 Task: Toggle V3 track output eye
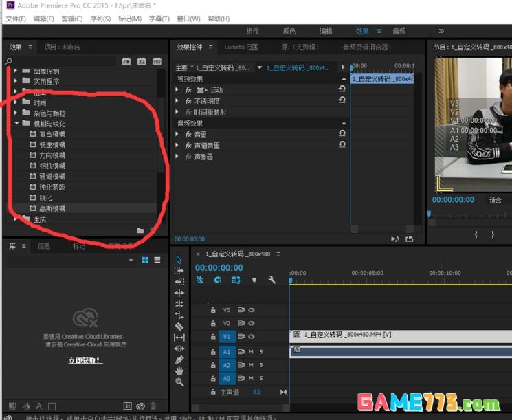tap(252, 310)
